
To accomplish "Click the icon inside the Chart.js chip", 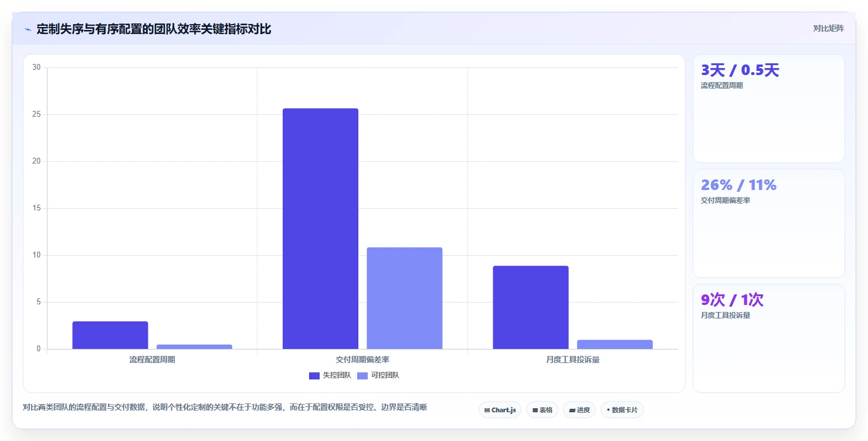I will (x=487, y=410).
